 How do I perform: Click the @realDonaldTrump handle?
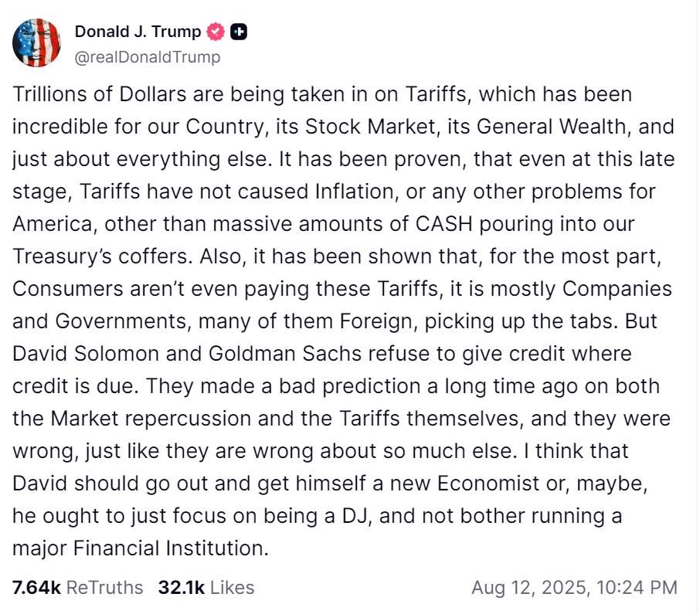tap(148, 57)
